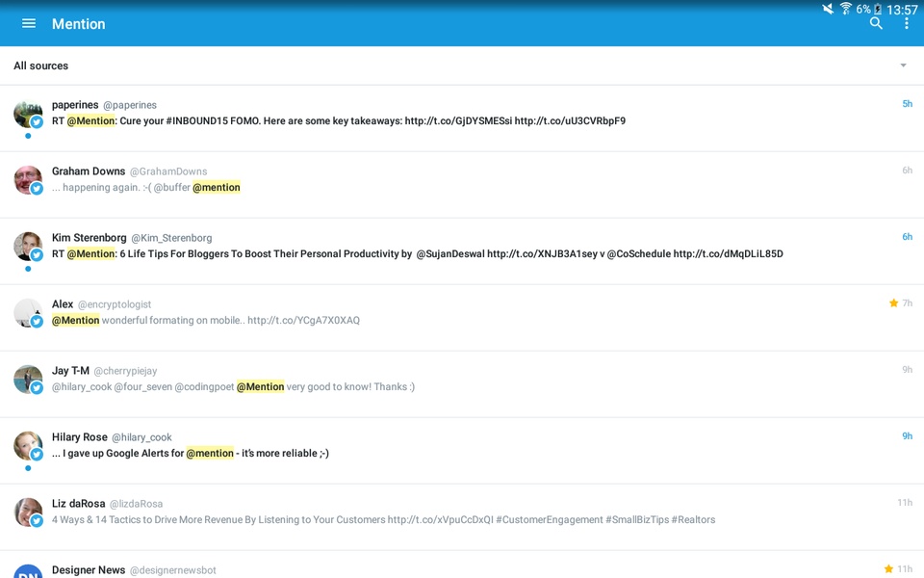Screen dimensions: 924x578
Task: Check the Wi-Fi status icon
Action: [846, 9]
